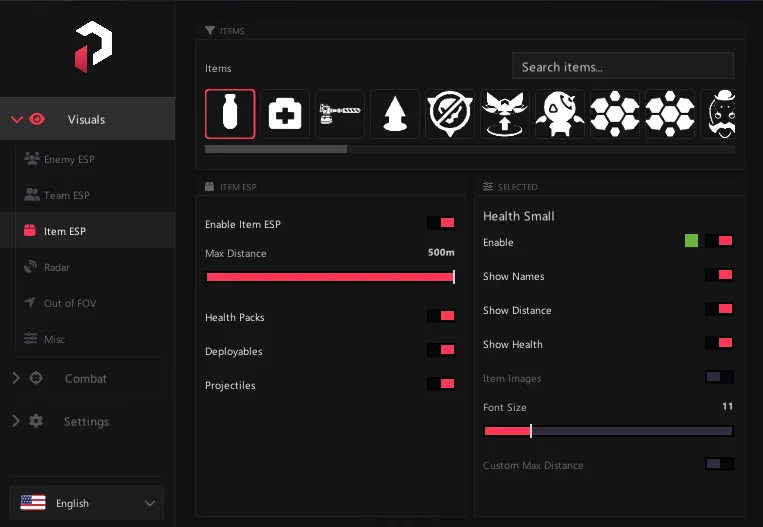Toggle the Show Names switch
The image size is (763, 527).
pyautogui.click(x=719, y=275)
